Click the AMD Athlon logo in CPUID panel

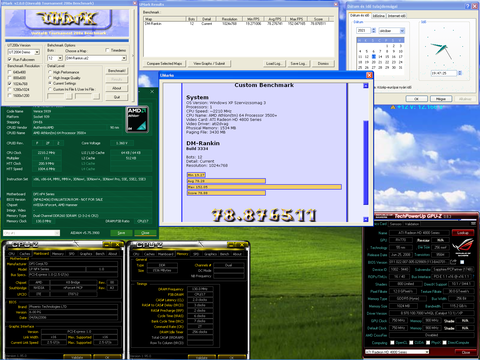click(x=137, y=119)
